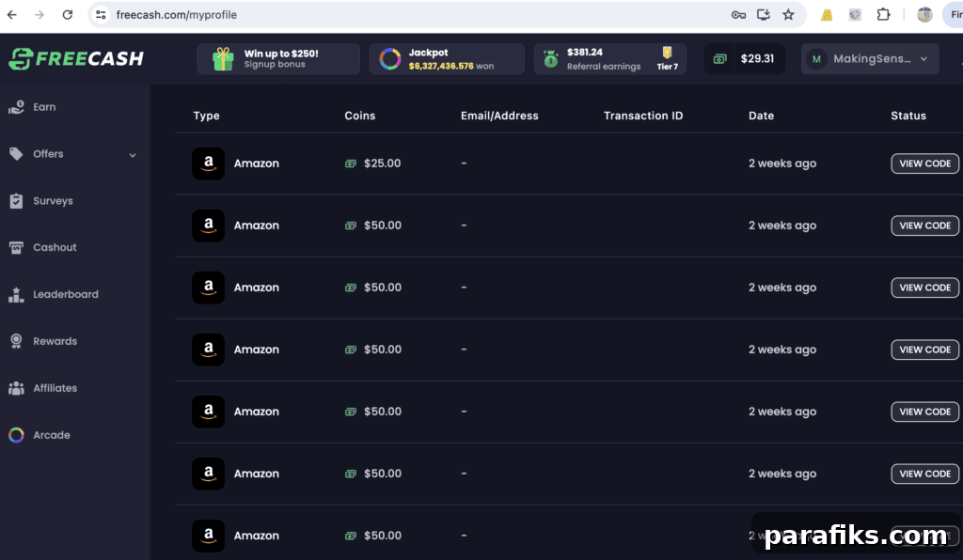Screen dimensions: 963x560
Task: Click the Surveys clipboard icon
Action: pos(16,200)
